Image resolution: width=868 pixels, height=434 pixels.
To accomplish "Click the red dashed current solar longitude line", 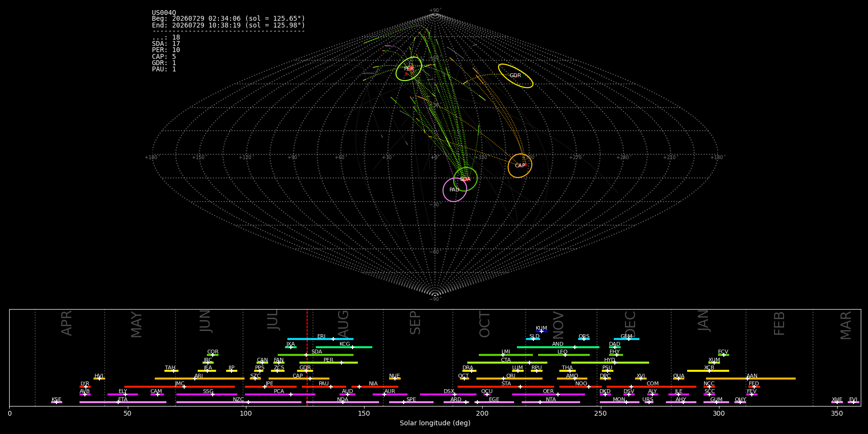I will coord(307,357).
